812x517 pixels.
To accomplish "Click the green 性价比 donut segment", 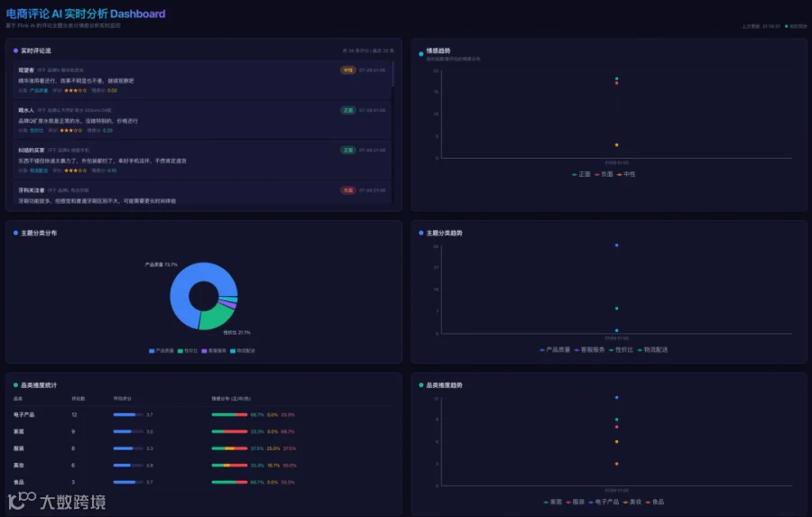I will pos(217,316).
